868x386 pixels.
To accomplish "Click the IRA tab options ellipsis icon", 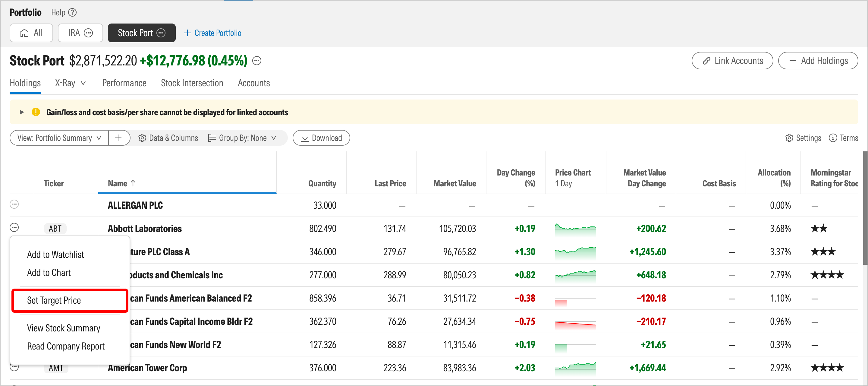I will (88, 33).
